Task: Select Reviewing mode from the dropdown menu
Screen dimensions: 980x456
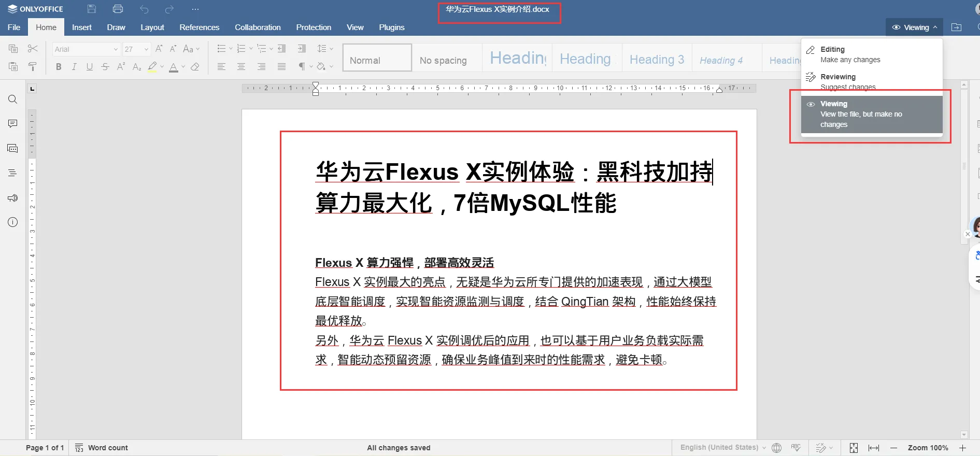Action: [x=872, y=81]
